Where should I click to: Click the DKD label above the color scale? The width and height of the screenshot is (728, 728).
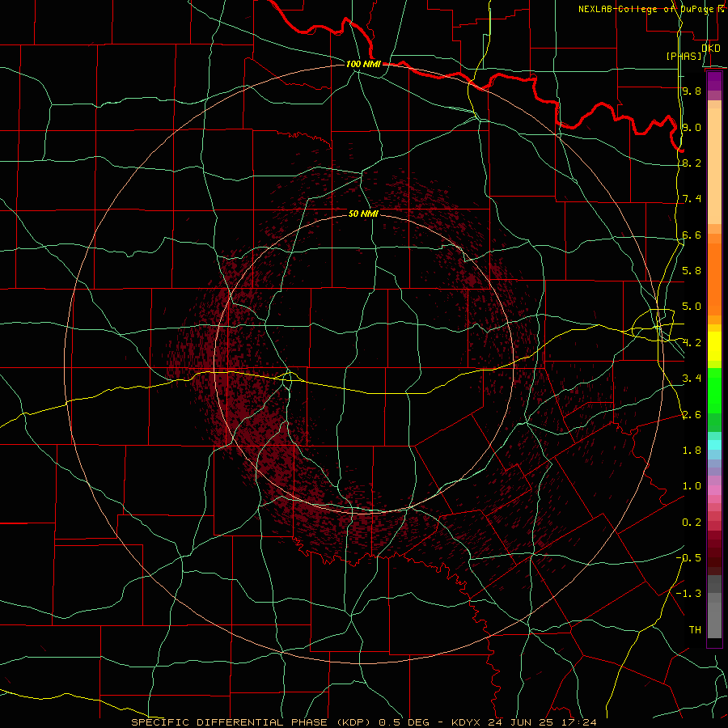pyautogui.click(x=711, y=48)
